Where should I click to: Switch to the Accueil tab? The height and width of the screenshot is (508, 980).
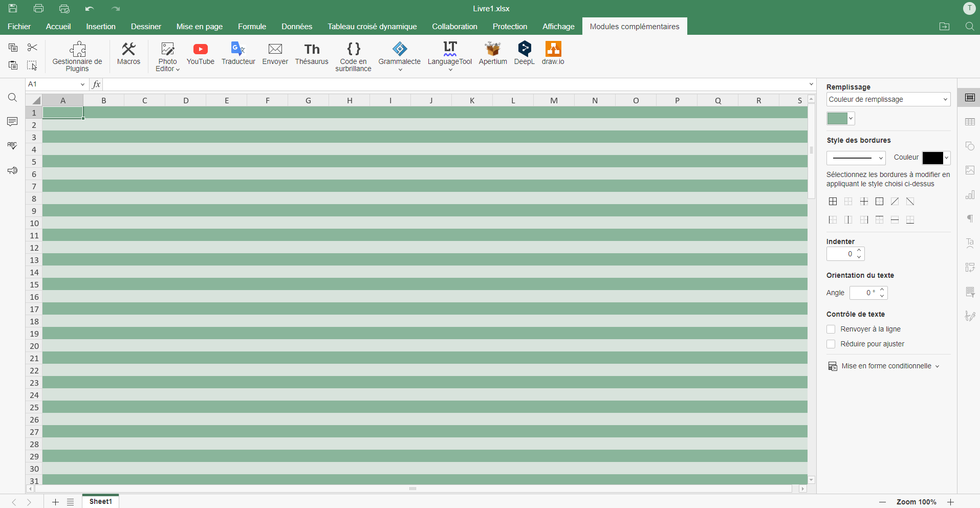coord(58,27)
